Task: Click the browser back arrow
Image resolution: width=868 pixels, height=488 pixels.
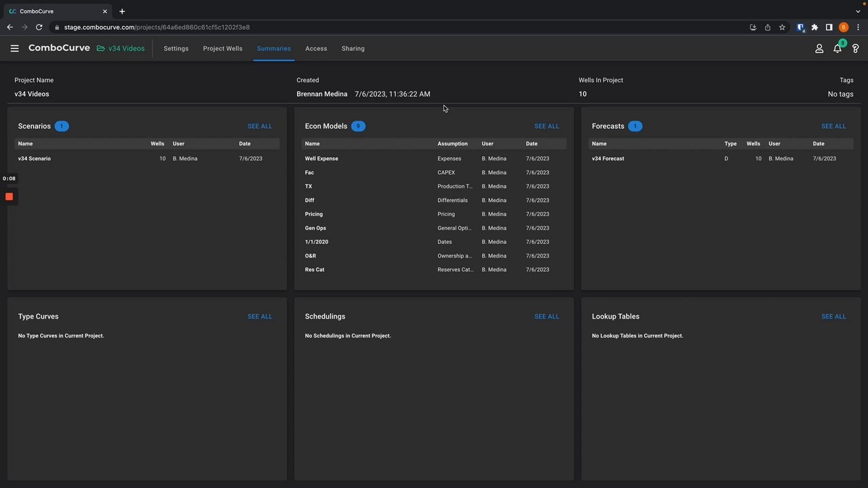Action: click(x=10, y=27)
